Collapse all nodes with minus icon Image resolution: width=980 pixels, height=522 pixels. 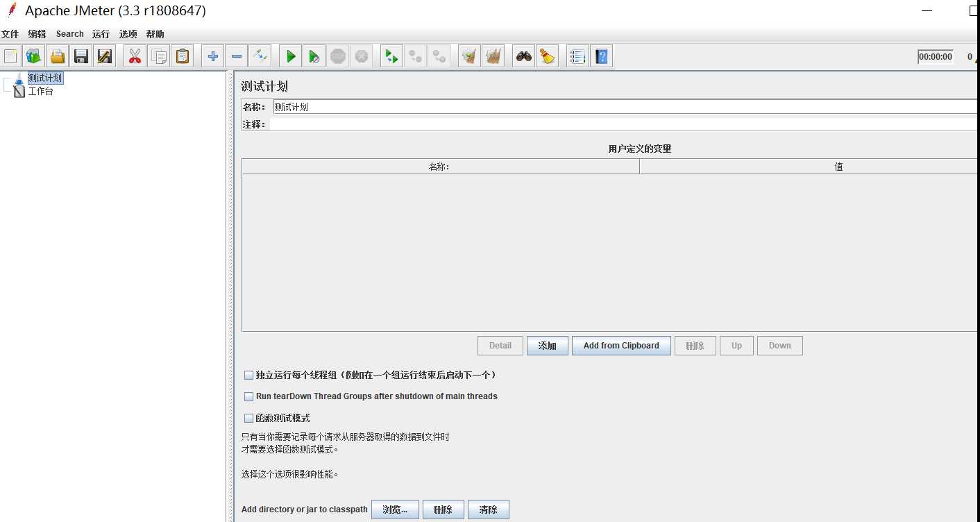tap(237, 56)
